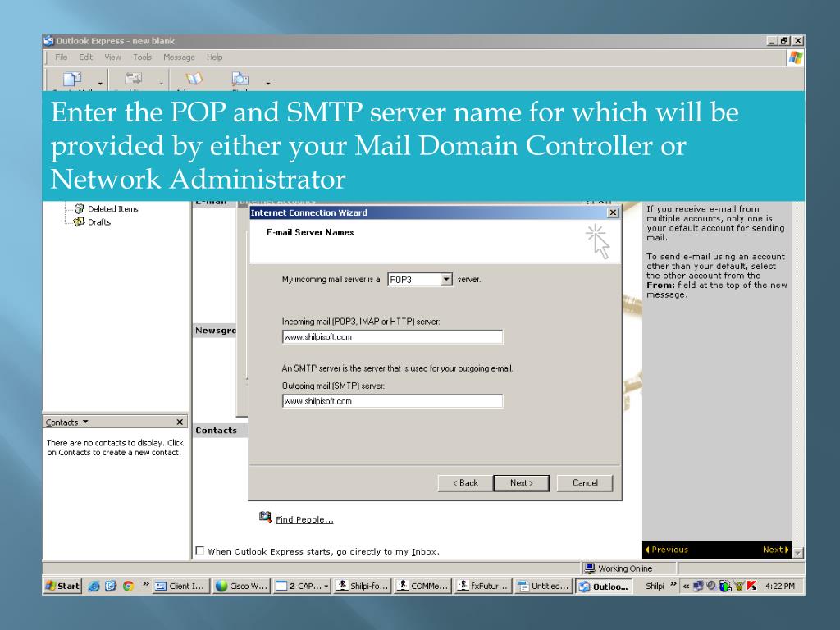Switch to Outloo... taskbar button
Screen dimensions: 840x630
[604, 586]
